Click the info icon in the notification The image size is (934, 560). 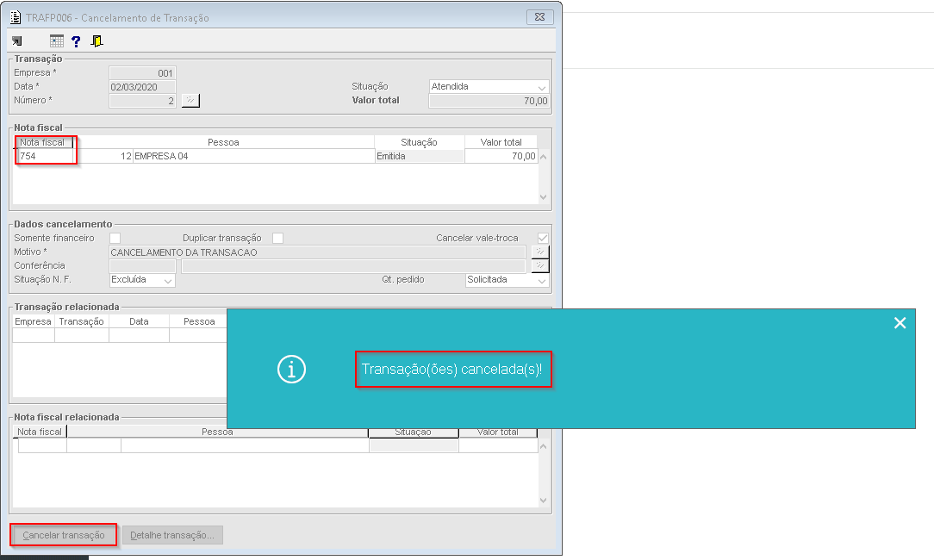[x=291, y=370]
